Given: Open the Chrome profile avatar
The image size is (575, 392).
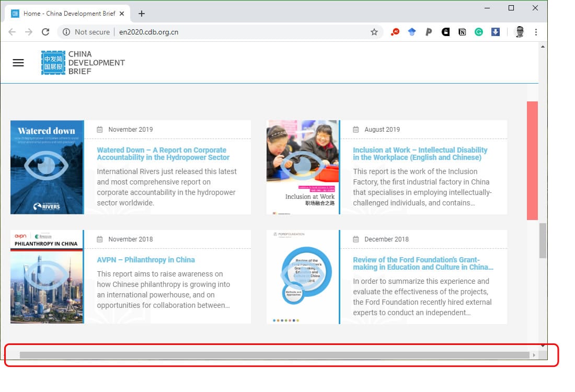Looking at the screenshot, I should 519,32.
